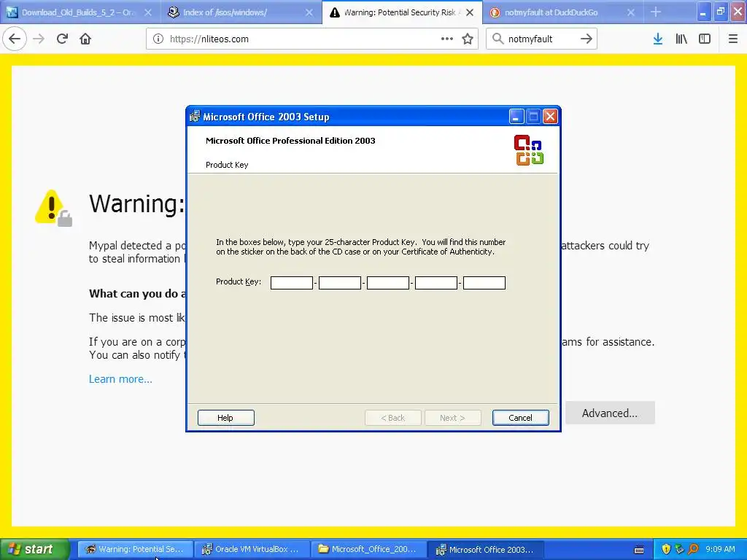Click the Office 2003 logo in setup dialog

(x=529, y=150)
